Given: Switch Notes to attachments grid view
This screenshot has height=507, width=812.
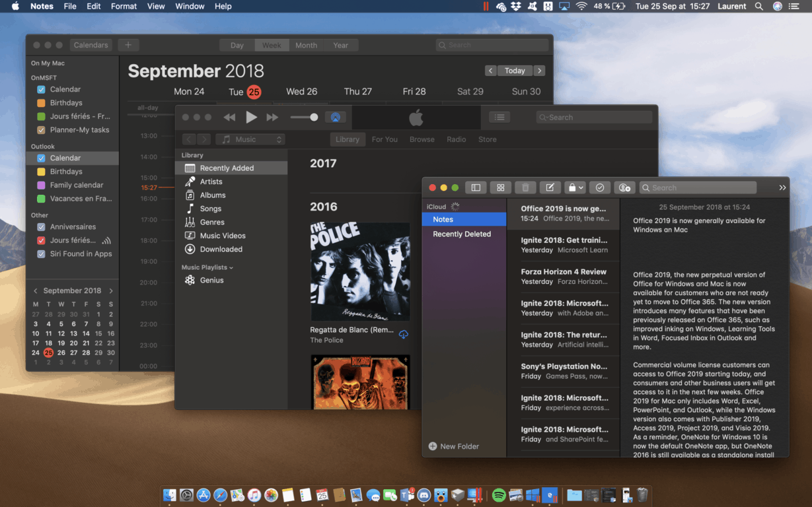Looking at the screenshot, I should [500, 187].
